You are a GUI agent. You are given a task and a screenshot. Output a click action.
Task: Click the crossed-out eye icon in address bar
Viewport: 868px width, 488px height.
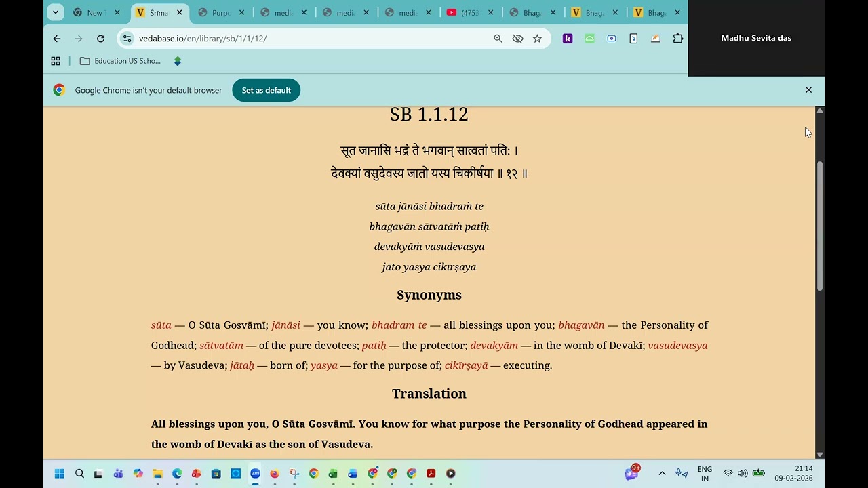click(517, 39)
